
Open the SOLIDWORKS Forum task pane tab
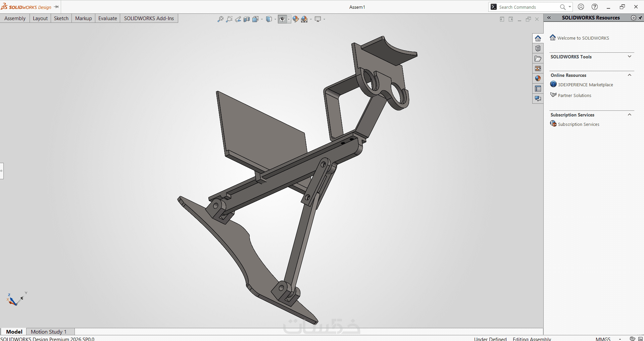(538, 99)
